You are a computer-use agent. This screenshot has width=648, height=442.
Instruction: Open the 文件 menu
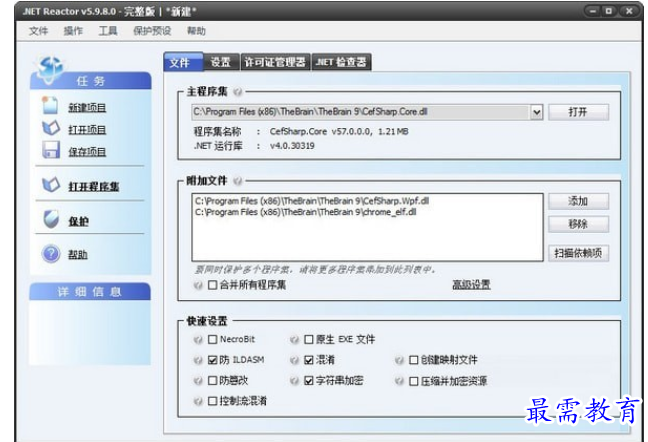point(38,31)
